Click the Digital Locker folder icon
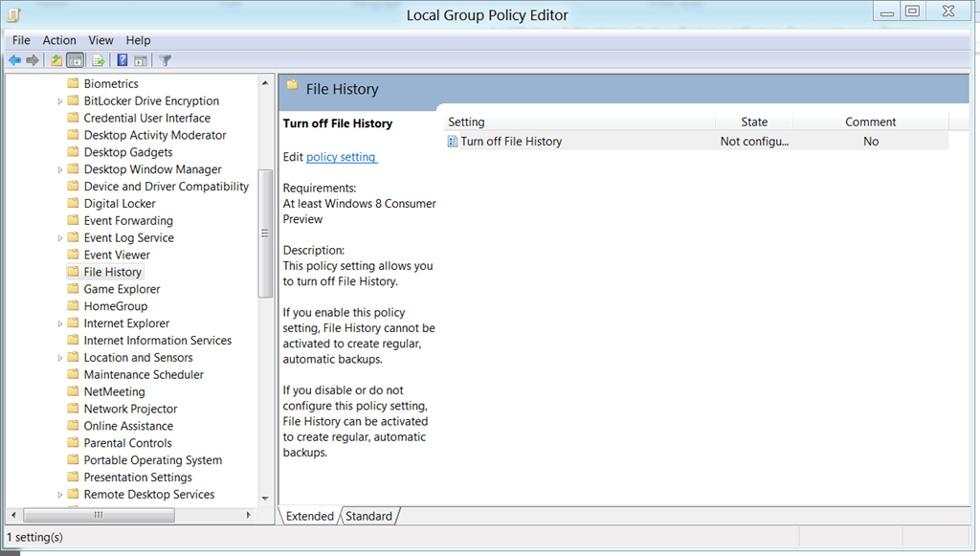This screenshot has width=980, height=556. pos(73,203)
